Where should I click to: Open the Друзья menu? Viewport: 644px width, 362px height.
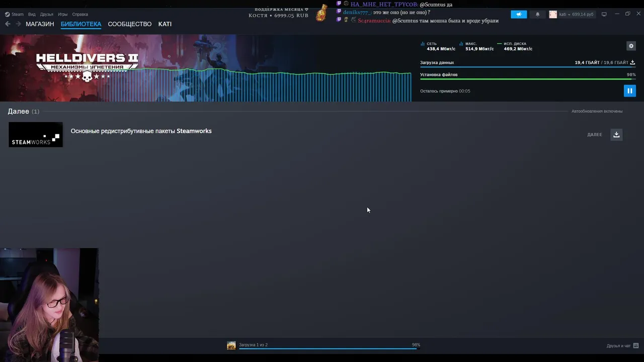click(47, 14)
